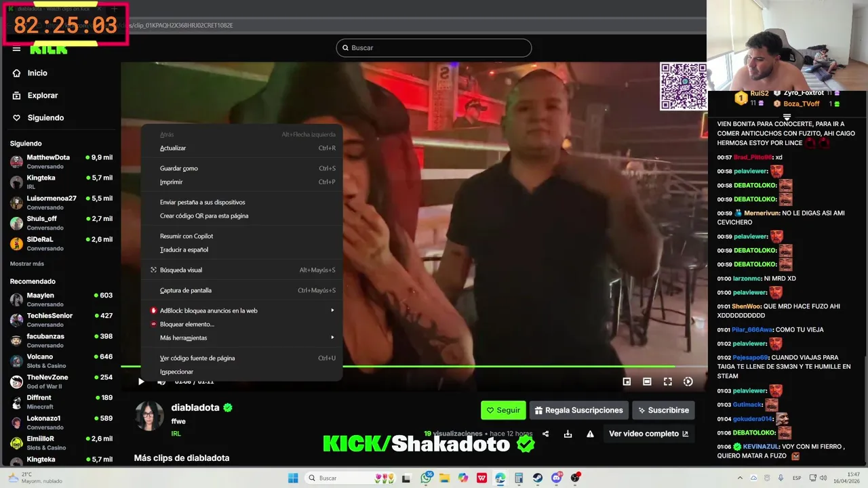This screenshot has height=488, width=868.
Task: Click Inspeccionar in context menu
Action: pyautogui.click(x=241, y=371)
